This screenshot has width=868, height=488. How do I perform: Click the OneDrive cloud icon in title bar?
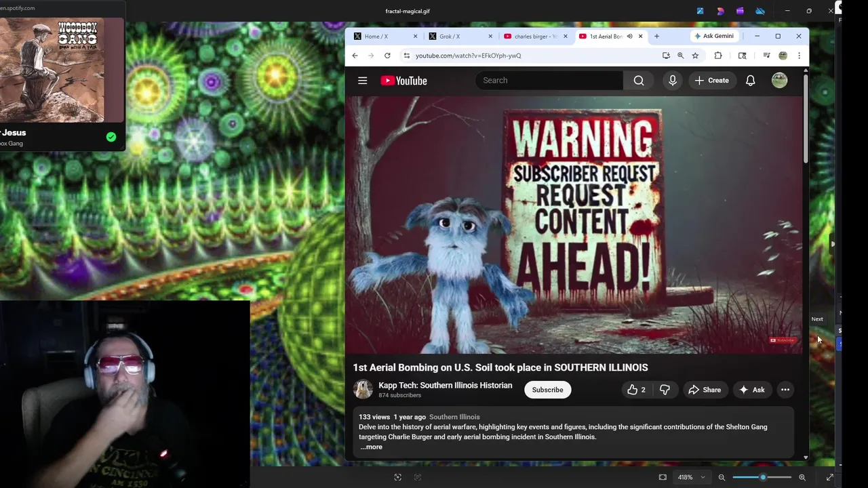pos(760,11)
